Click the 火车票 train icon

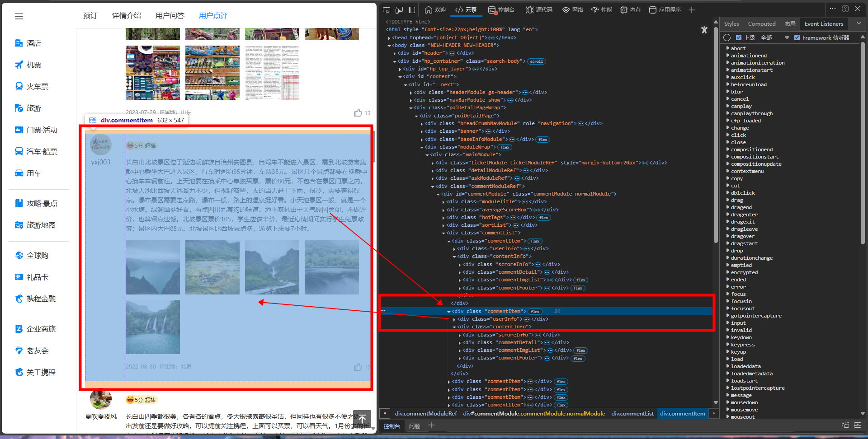(x=19, y=87)
